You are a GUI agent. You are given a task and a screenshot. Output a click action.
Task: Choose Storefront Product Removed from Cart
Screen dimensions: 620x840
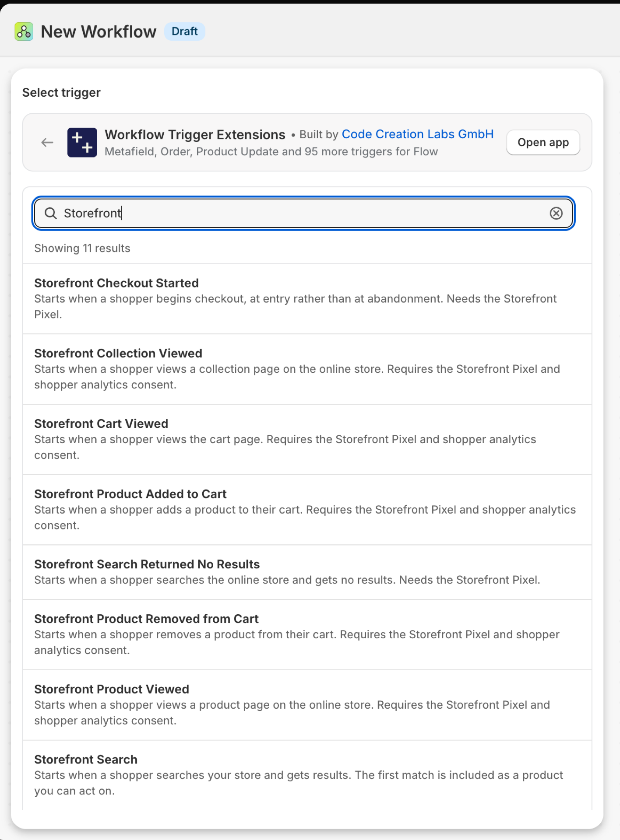307,635
